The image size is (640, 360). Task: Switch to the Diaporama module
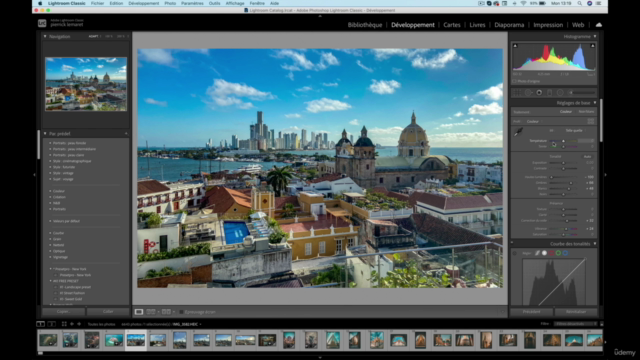tap(509, 25)
